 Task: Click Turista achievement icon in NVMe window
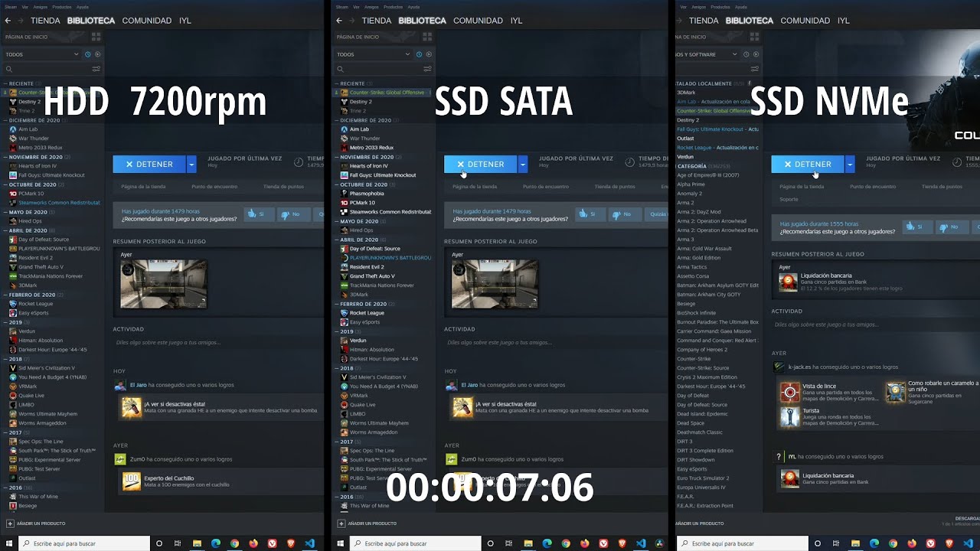click(x=789, y=417)
